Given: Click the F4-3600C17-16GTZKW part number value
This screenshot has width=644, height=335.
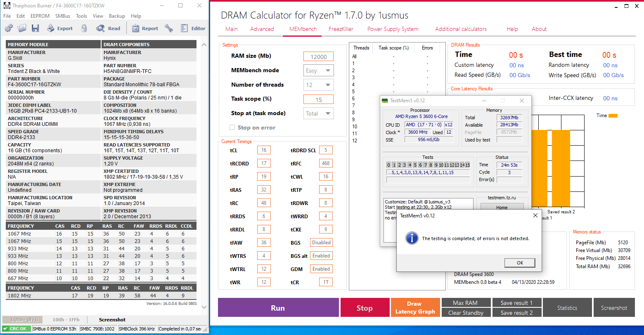Looking at the screenshot, I should [34, 85].
